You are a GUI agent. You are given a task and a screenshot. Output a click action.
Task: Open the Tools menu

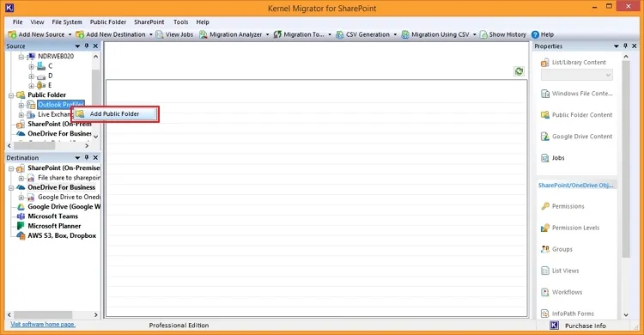(x=180, y=22)
